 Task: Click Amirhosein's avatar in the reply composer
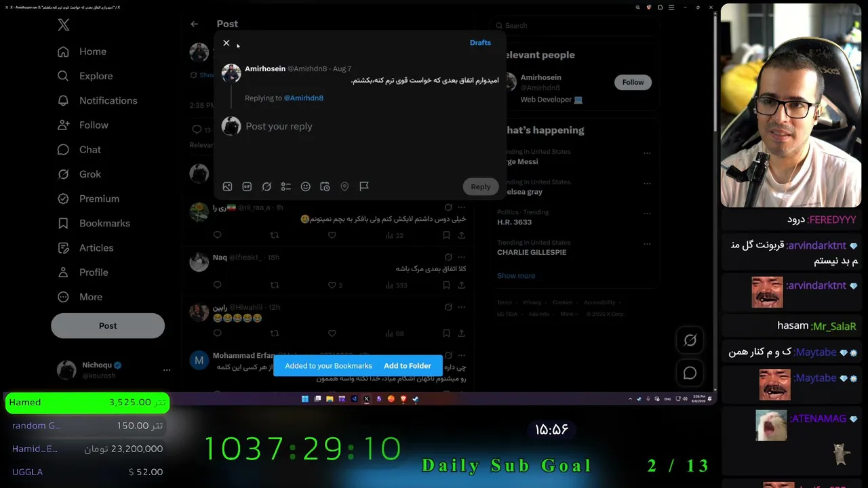pyautogui.click(x=231, y=73)
